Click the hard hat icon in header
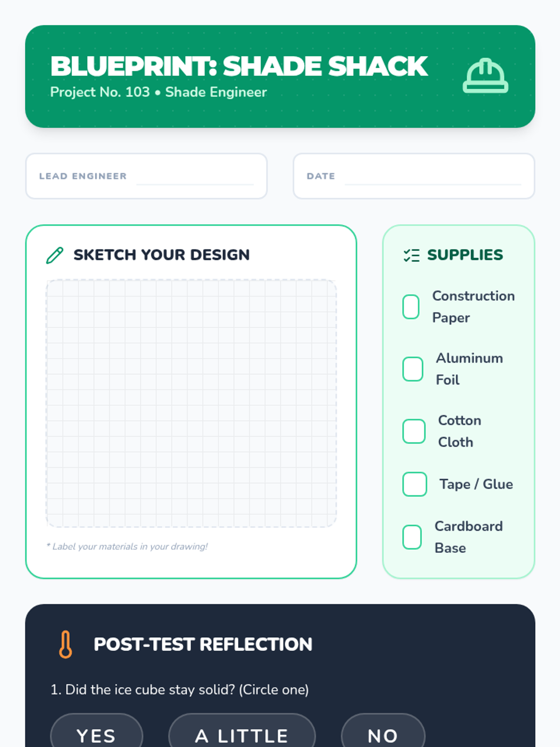 [x=485, y=76]
